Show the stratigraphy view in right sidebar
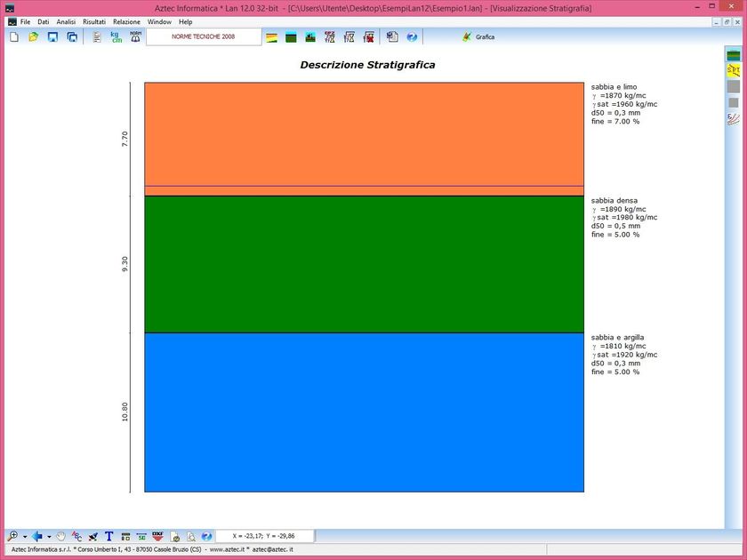Image resolution: width=747 pixels, height=560 pixels. tap(734, 54)
